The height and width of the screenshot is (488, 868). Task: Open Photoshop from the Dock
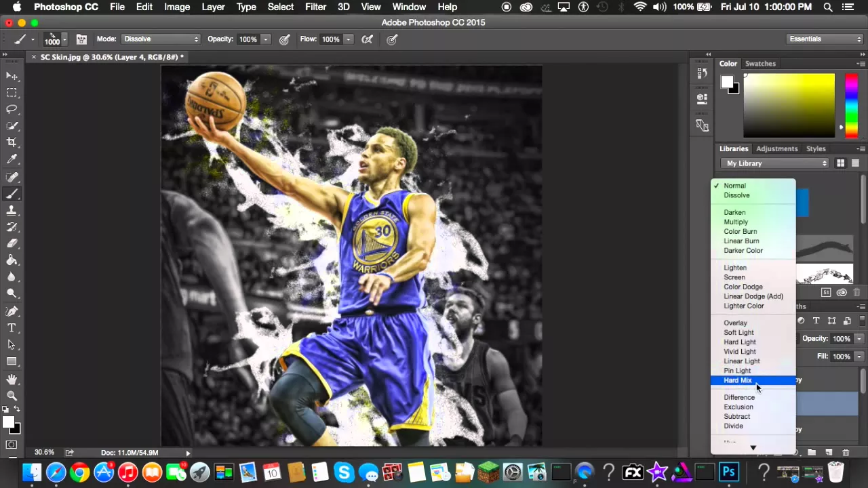click(x=729, y=472)
